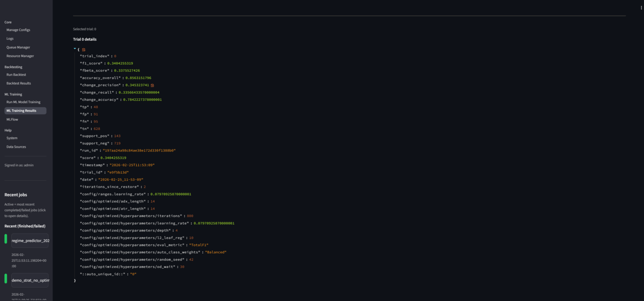Open Manage Configs page

click(x=18, y=30)
